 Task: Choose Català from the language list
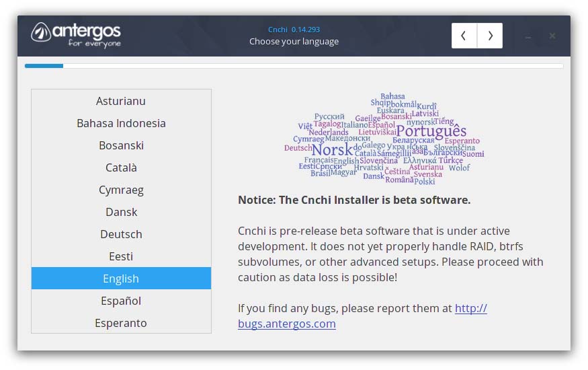click(121, 168)
